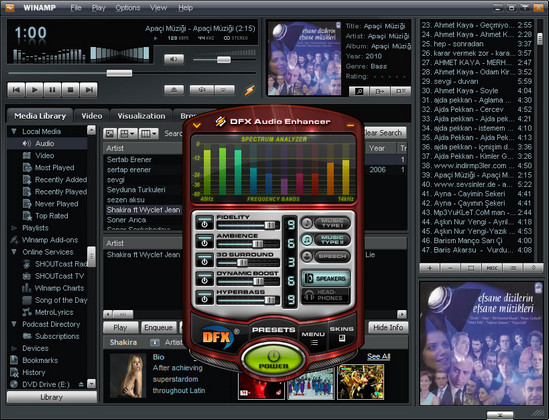Collapse the Online Services node

coord(14,252)
